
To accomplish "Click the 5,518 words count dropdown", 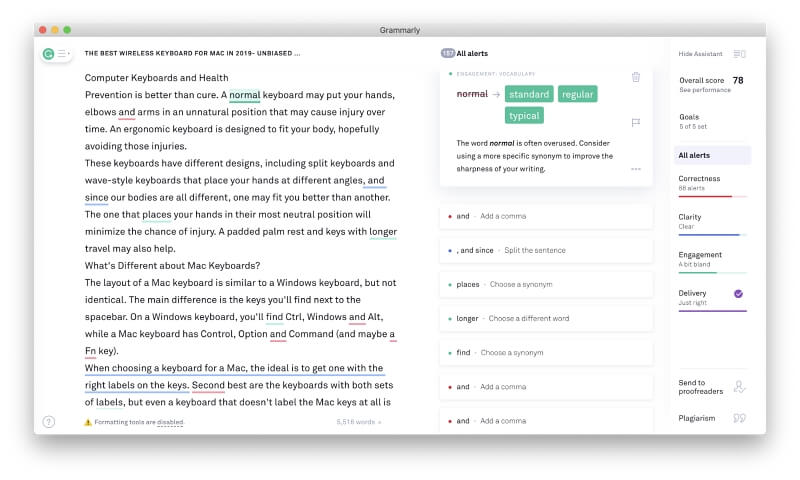I will coord(359,422).
